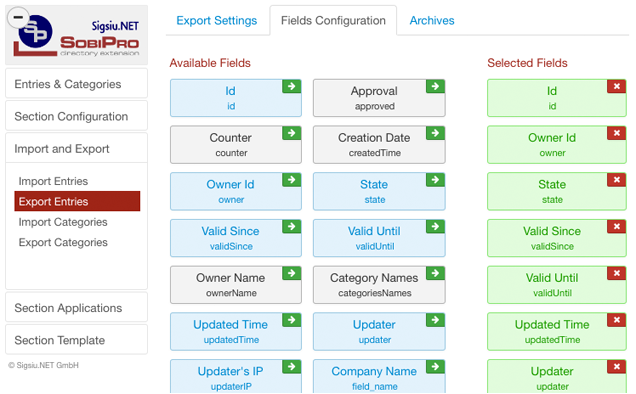The width and height of the screenshot is (636, 394).
Task: Remove Updated Time from selected fields
Action: pyautogui.click(x=617, y=320)
